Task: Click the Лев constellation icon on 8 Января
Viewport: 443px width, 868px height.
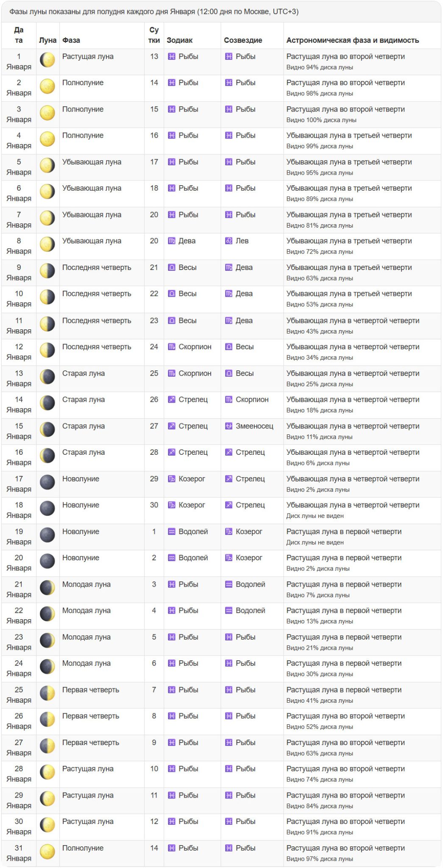Action: click(x=228, y=241)
